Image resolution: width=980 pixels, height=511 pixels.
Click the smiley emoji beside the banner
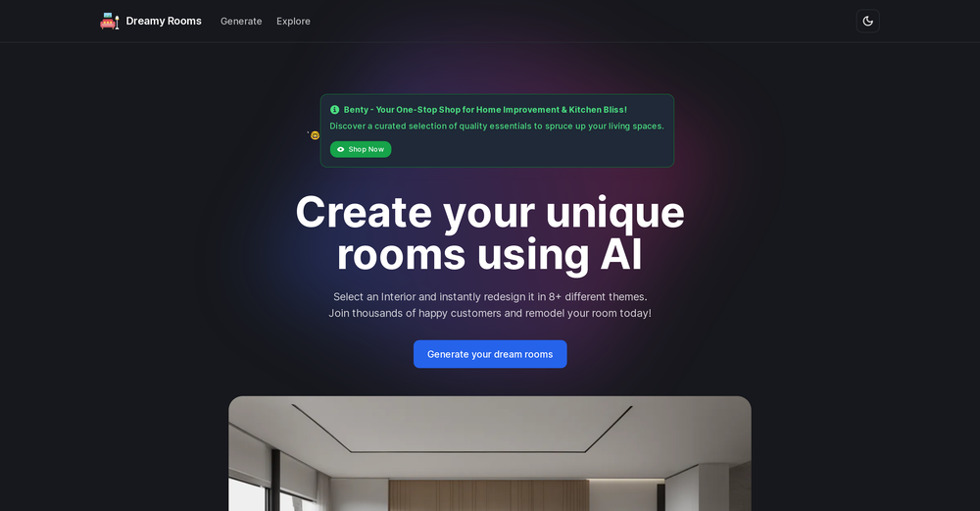pos(315,135)
